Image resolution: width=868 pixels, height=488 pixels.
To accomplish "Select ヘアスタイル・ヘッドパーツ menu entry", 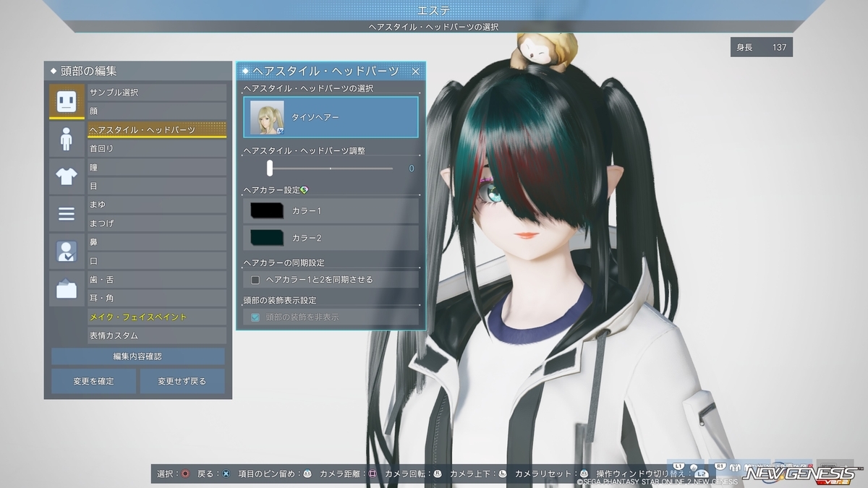I will (x=157, y=130).
